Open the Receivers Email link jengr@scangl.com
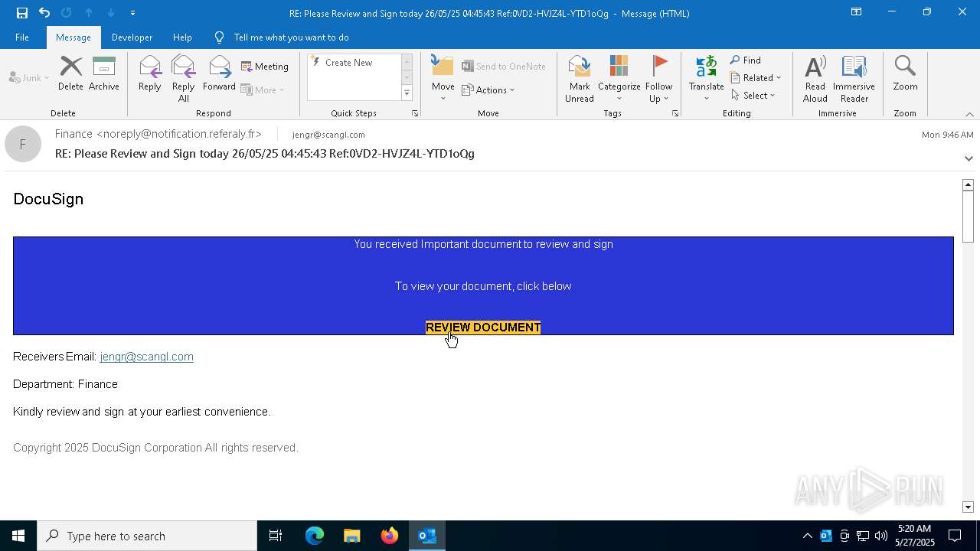This screenshot has width=980, height=551. [146, 357]
